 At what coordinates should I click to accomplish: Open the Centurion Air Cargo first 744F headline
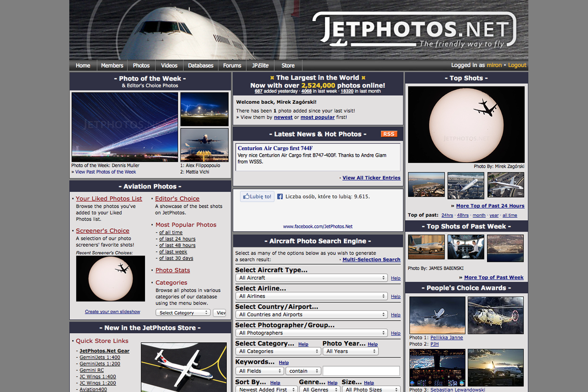(275, 148)
